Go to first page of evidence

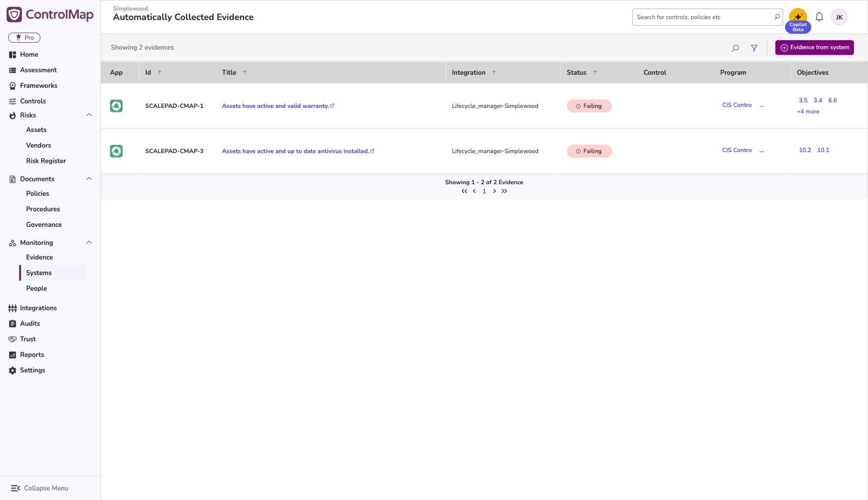pos(465,191)
